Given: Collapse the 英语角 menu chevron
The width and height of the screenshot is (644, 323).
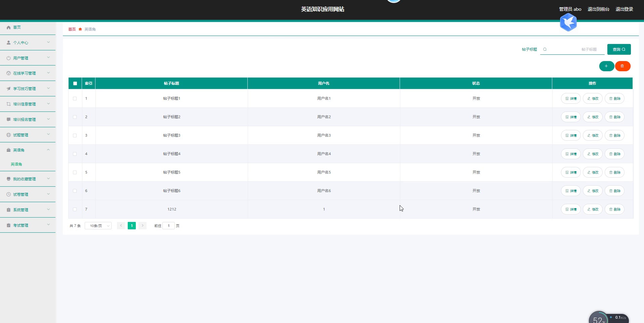Looking at the screenshot, I should pos(48,150).
